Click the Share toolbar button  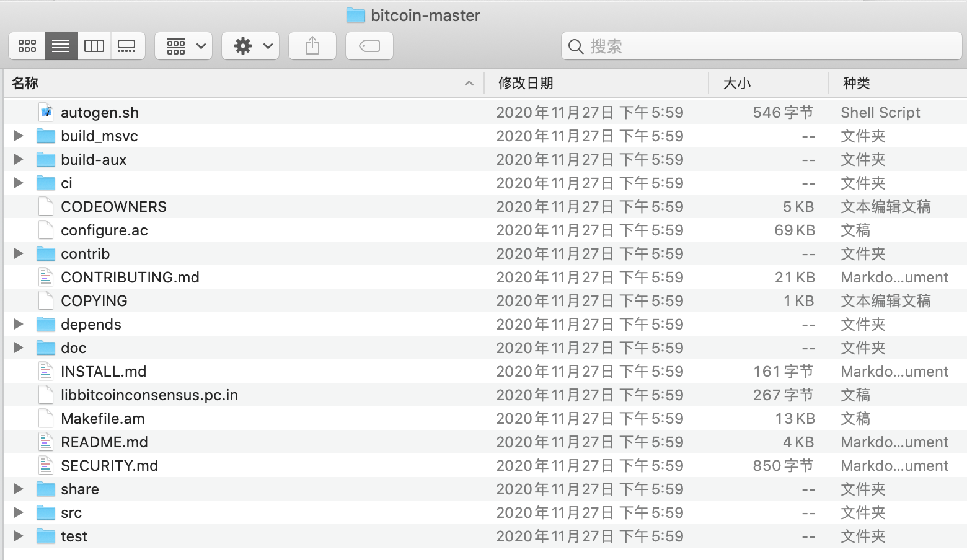[x=312, y=46]
